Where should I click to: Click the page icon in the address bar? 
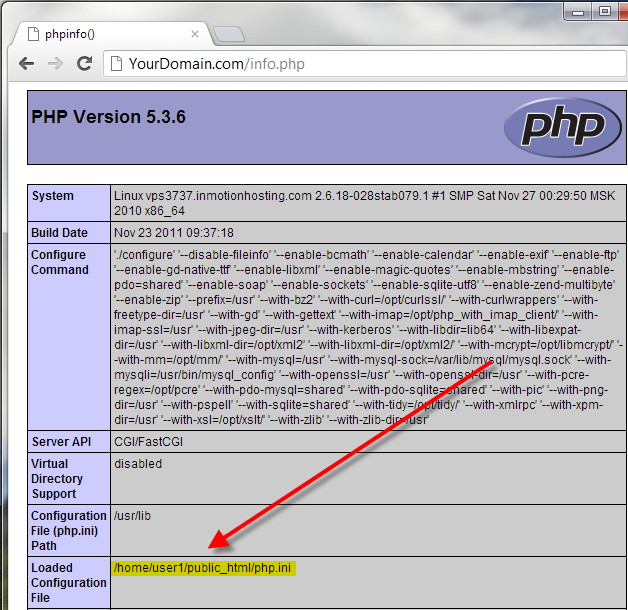click(x=115, y=64)
